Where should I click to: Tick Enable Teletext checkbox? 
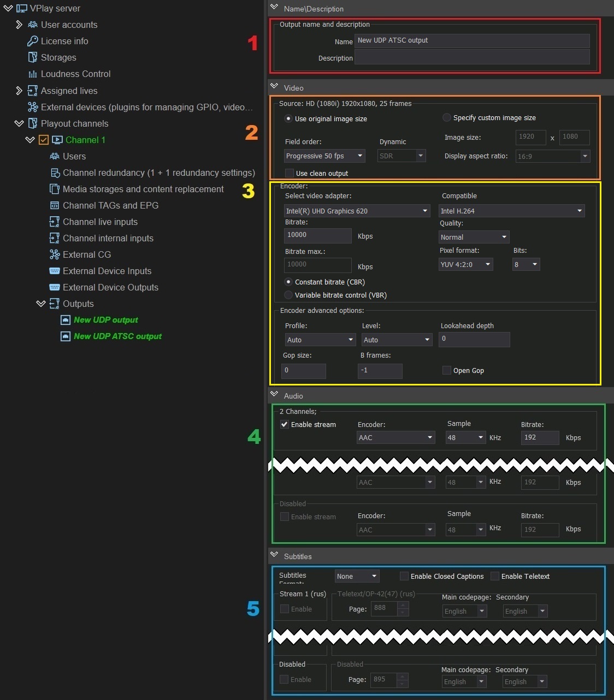(495, 576)
